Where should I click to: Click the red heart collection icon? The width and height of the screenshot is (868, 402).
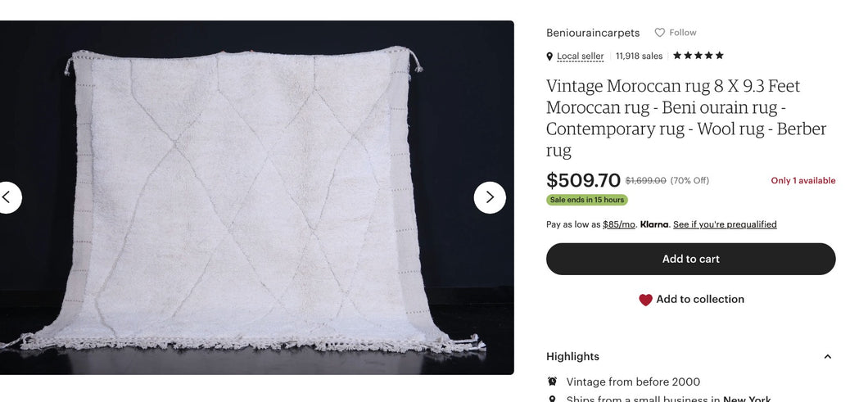pyautogui.click(x=645, y=300)
